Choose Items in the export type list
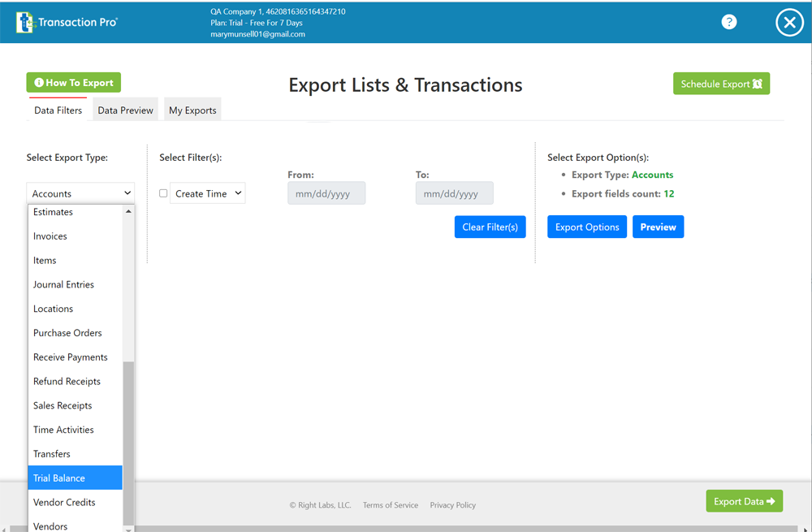This screenshot has height=532, width=812. (75, 261)
